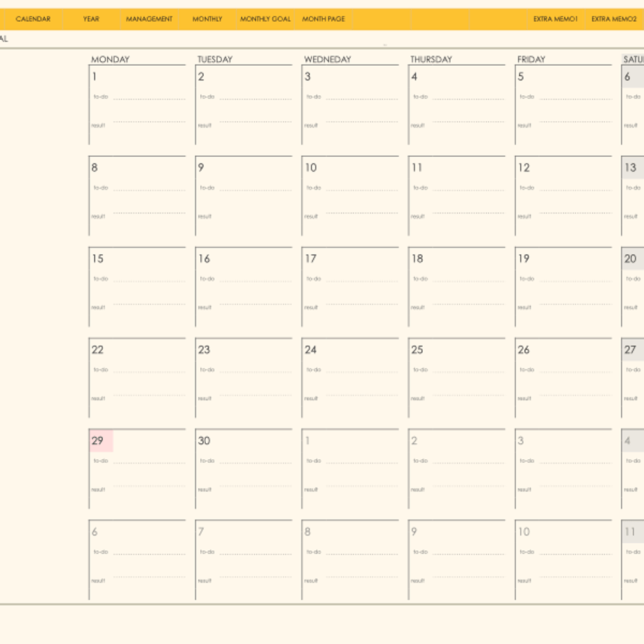This screenshot has width=644, height=644.
Task: Open the MONTH PAGE tab
Action: tap(323, 19)
